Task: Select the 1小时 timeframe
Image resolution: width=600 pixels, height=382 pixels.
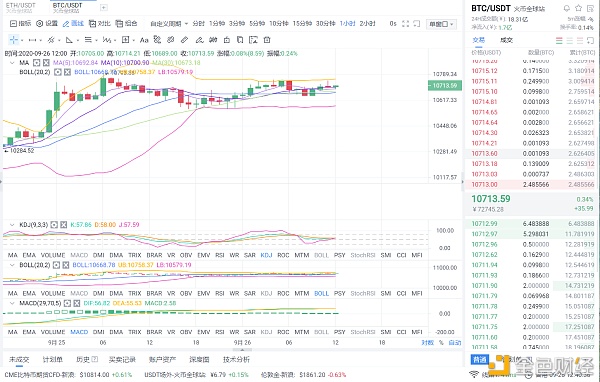Action: [x=347, y=24]
